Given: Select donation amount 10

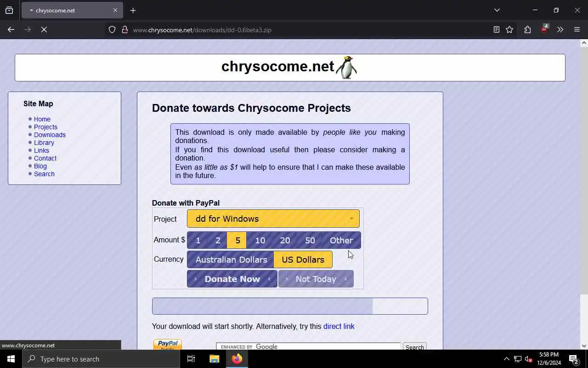Looking at the screenshot, I should [x=260, y=240].
